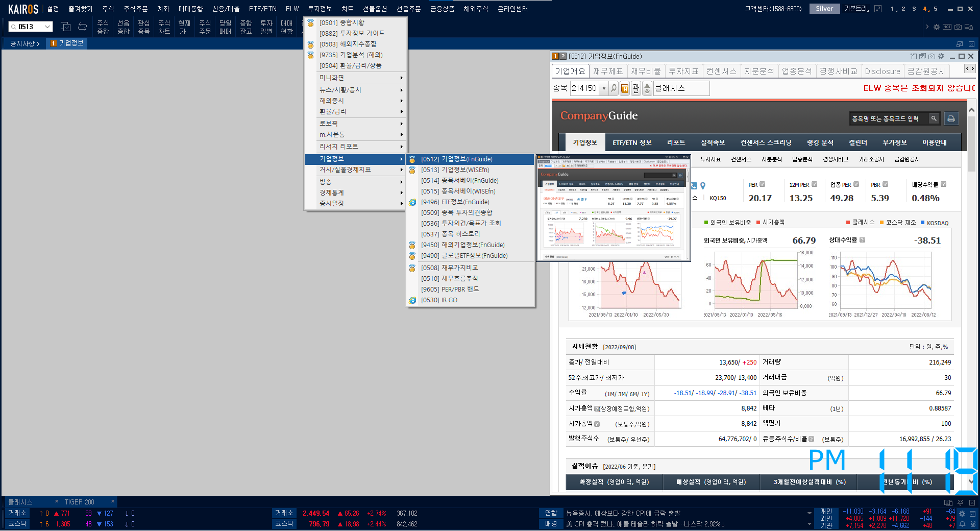Click the FnGuide preview thumbnail image
Image resolution: width=980 pixels, height=531 pixels.
613,208
